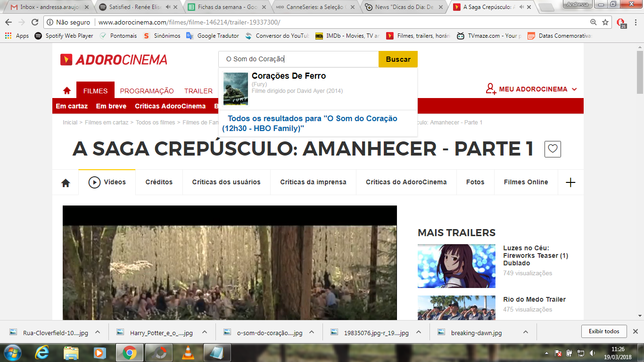Go back with the browser back arrow
644x362 pixels.
click(8, 22)
